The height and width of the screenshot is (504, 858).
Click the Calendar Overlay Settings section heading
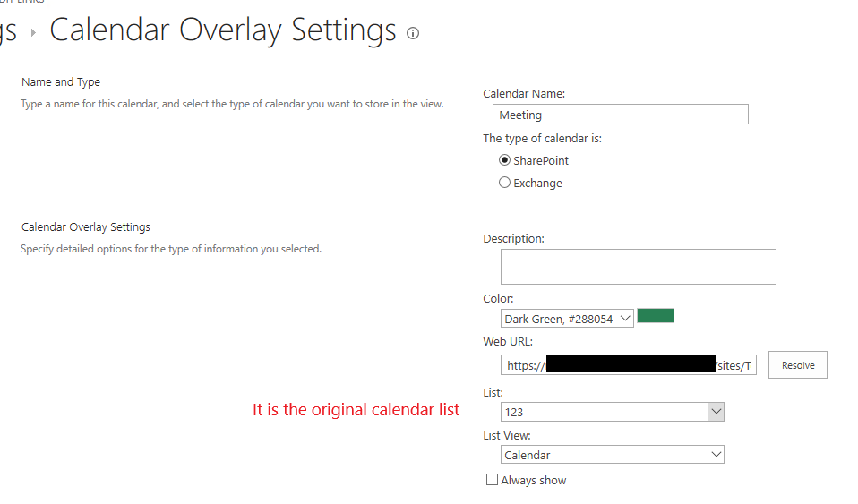(86, 227)
